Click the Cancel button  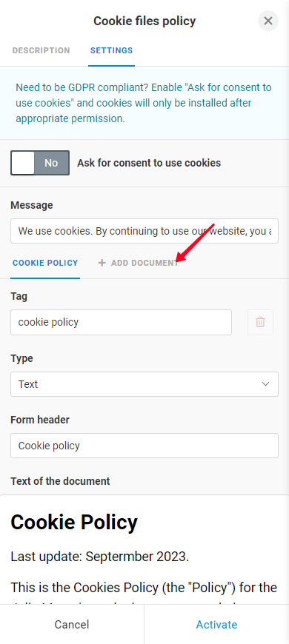(72, 624)
